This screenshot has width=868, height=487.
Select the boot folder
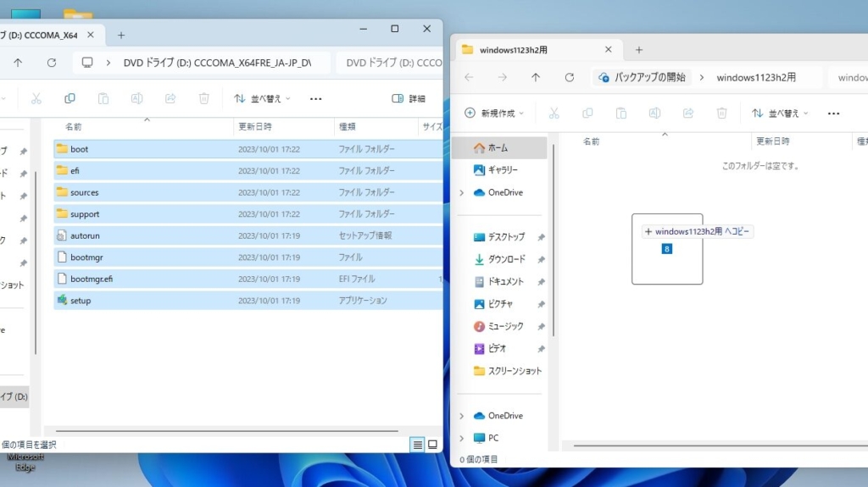pos(248,149)
